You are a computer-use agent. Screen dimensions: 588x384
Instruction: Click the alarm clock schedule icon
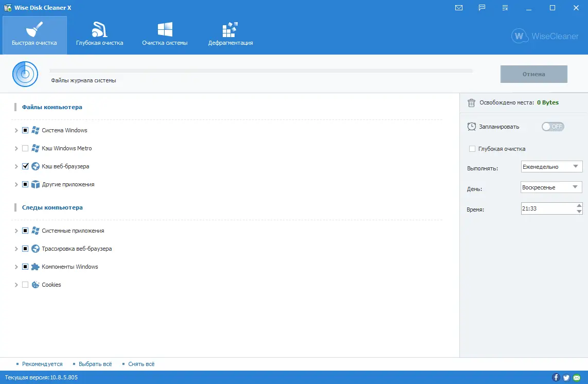click(471, 127)
